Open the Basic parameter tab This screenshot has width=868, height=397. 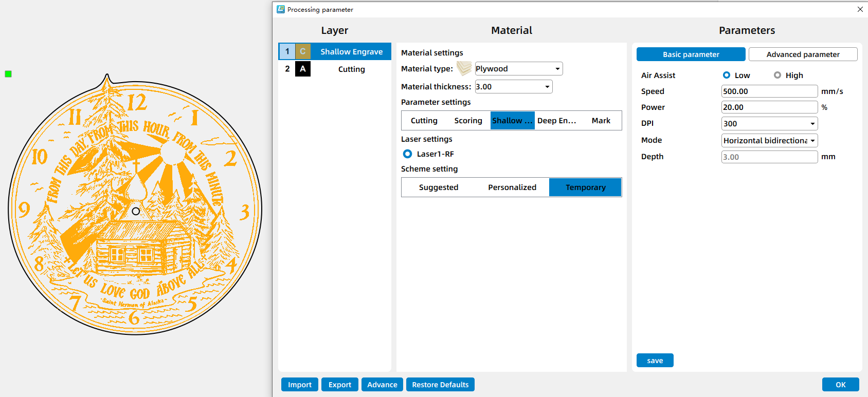pos(691,54)
